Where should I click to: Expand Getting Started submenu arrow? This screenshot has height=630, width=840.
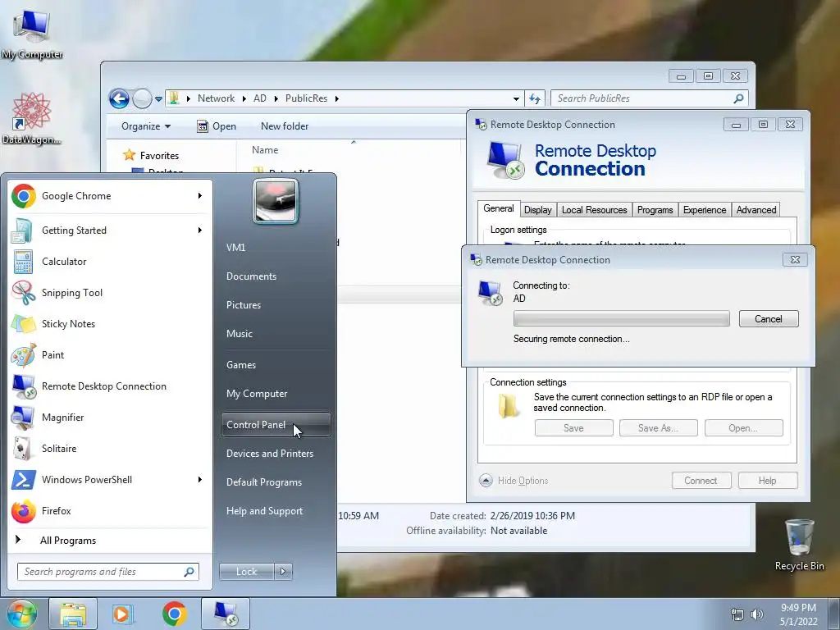click(200, 231)
